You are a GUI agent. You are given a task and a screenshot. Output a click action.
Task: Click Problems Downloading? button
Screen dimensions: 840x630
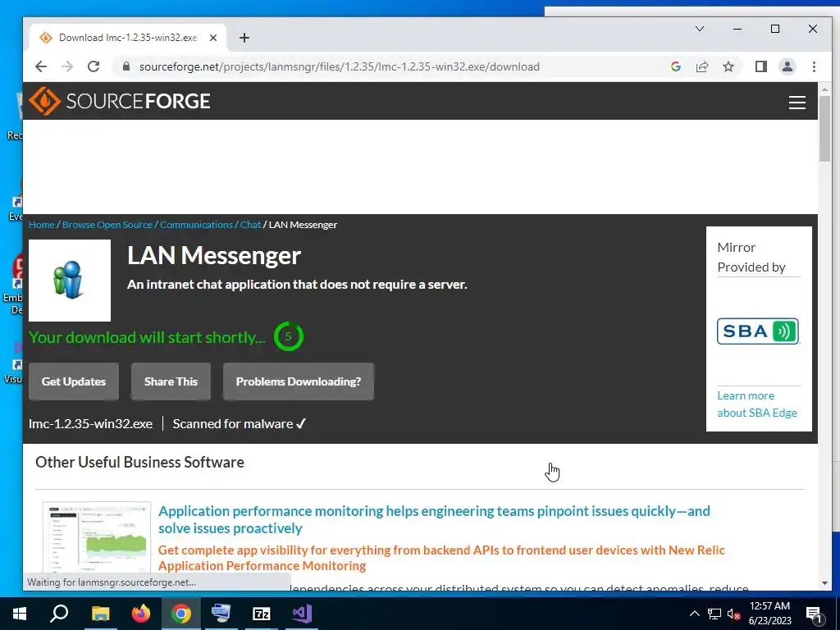click(x=299, y=381)
